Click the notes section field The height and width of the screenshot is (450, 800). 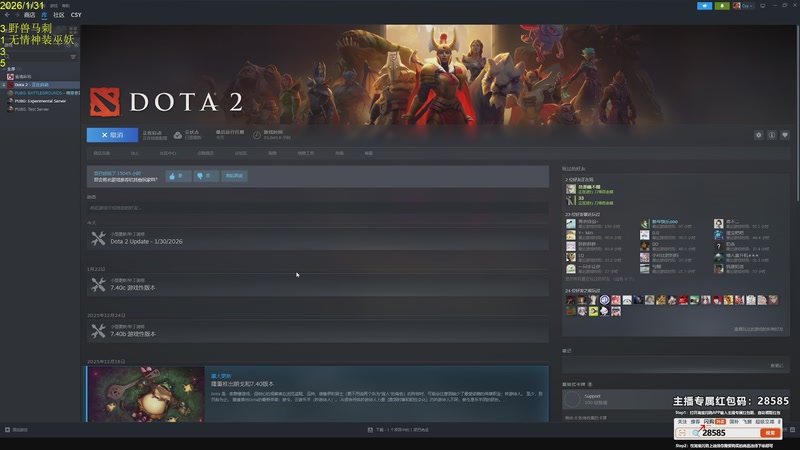(x=675, y=365)
